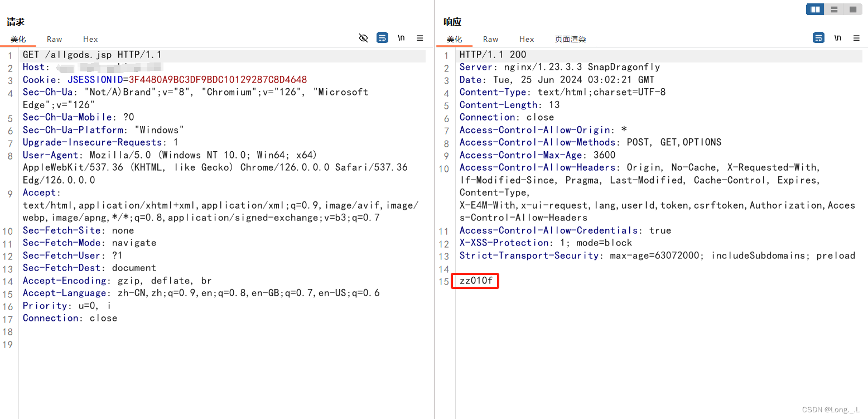Click the 'Sec-Ch-Ua-Platform: "Windows"' line
868x419 pixels.
click(104, 130)
